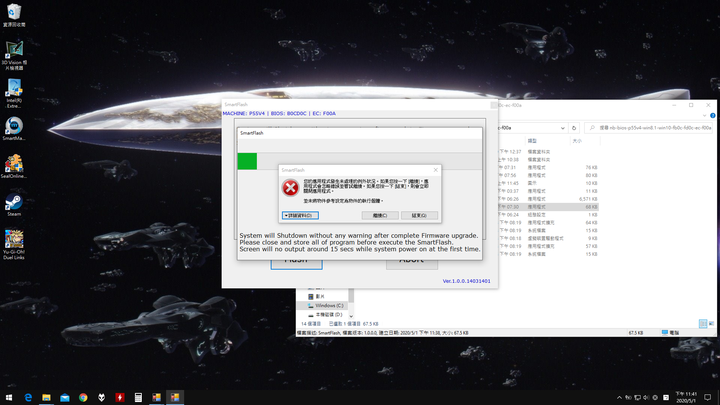The width and height of the screenshot is (720, 405).
Task: Select the Intel(R) Extreme desktop shortcut
Action: click(x=14, y=93)
